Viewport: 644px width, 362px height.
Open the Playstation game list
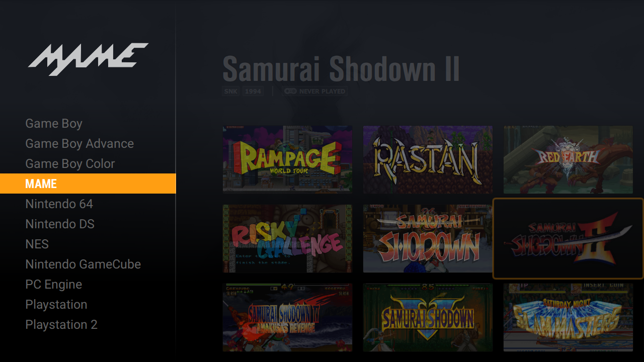[56, 304]
